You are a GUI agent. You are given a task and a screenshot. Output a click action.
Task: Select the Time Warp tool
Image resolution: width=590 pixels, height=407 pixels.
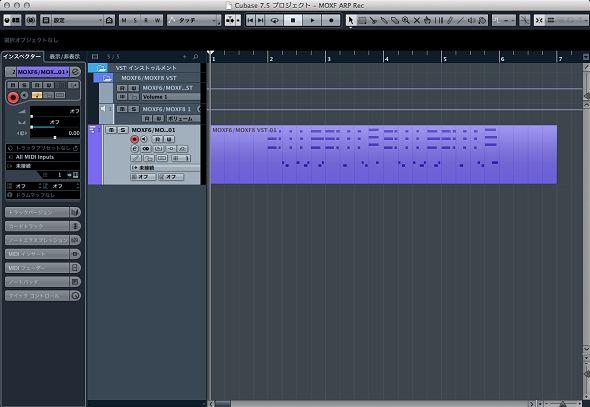coord(438,20)
